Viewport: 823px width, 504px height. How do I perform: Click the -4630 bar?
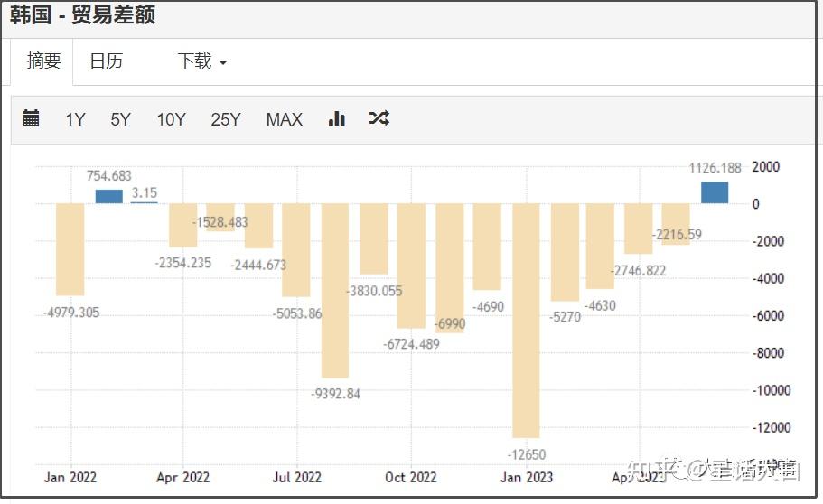click(x=600, y=247)
